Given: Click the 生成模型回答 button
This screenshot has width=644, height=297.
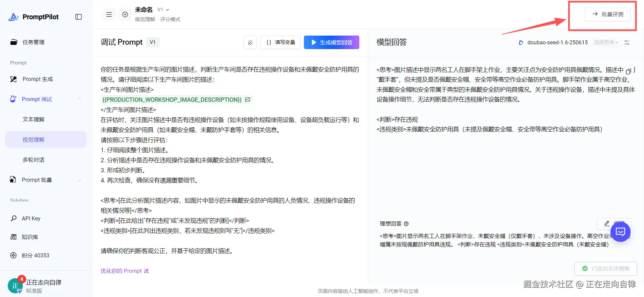Looking at the screenshot, I should 331,42.
